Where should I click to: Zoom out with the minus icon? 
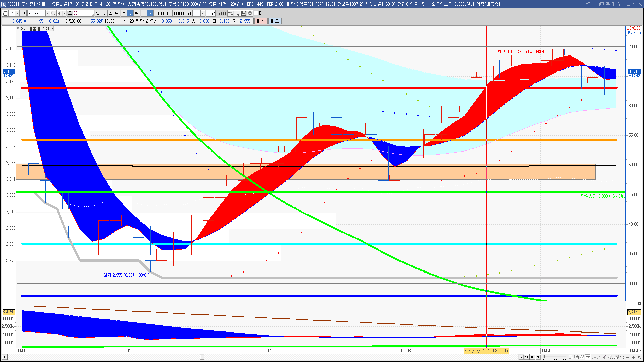(628, 357)
